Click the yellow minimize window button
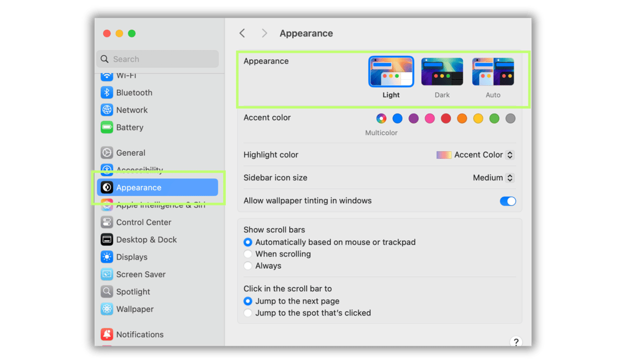 [119, 33]
